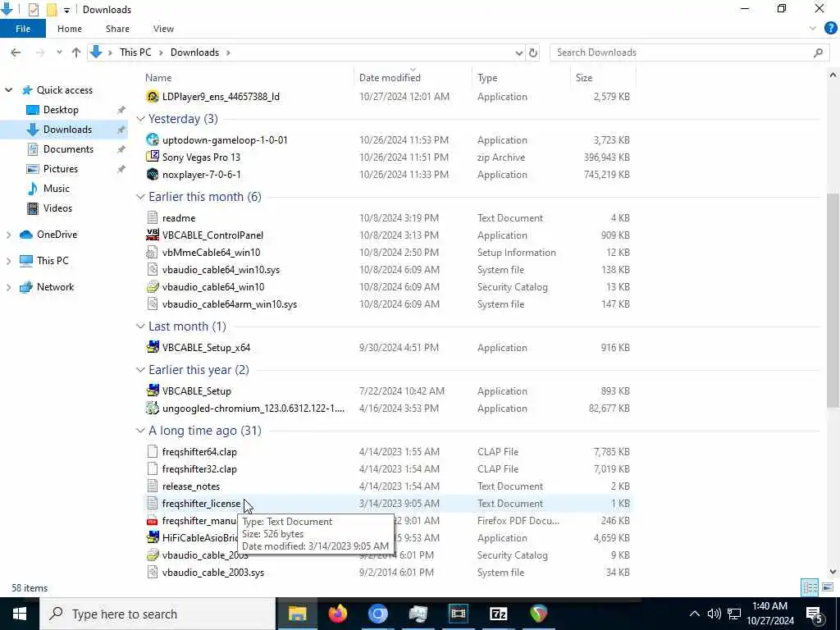Select the VBCABLE_Setup_x64 application icon

pos(153,347)
